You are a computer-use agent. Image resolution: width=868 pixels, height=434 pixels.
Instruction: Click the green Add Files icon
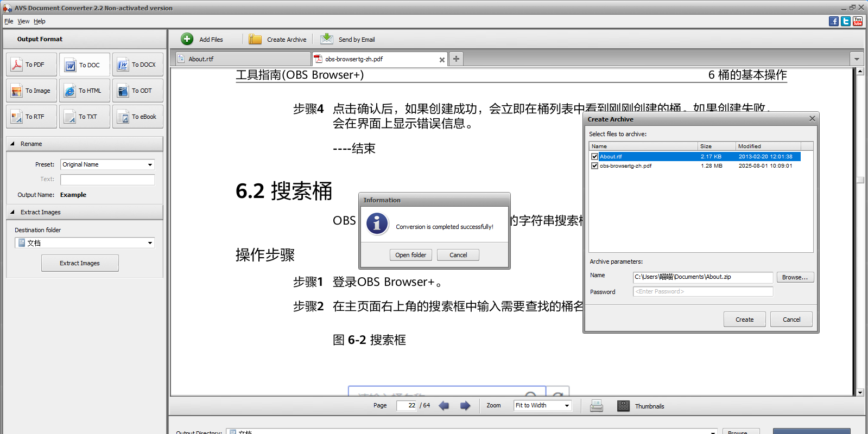(187, 39)
